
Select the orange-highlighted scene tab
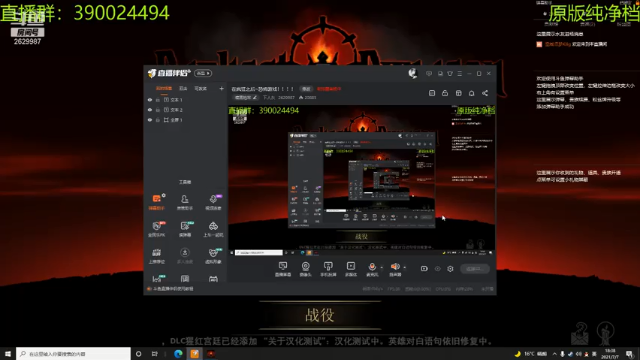(x=164, y=89)
